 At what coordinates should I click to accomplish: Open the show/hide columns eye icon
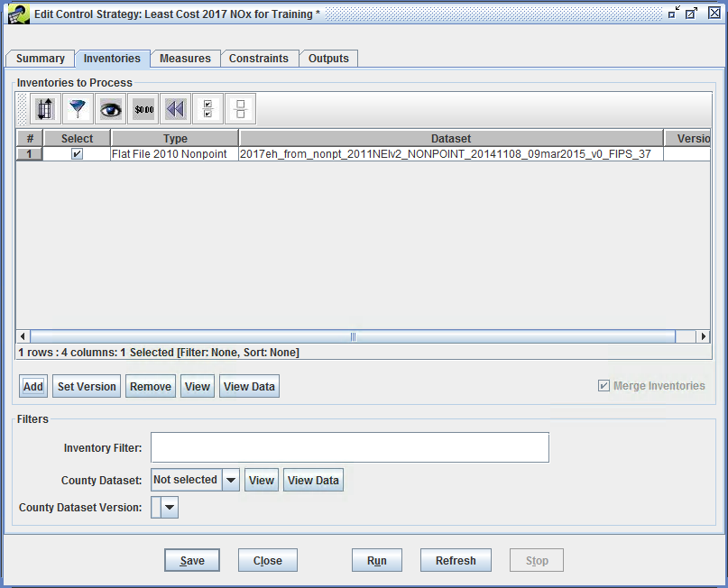point(110,108)
